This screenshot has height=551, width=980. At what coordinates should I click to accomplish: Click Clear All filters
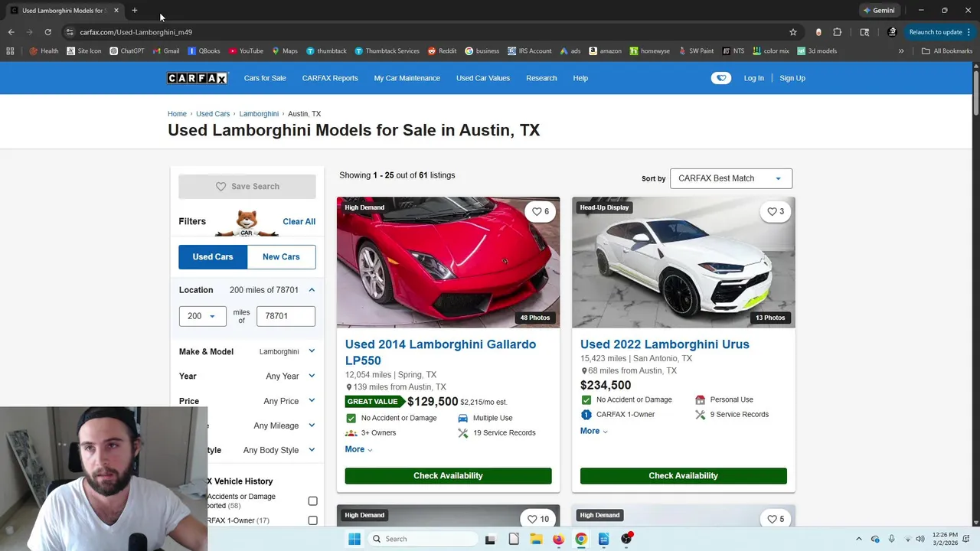[x=299, y=222]
